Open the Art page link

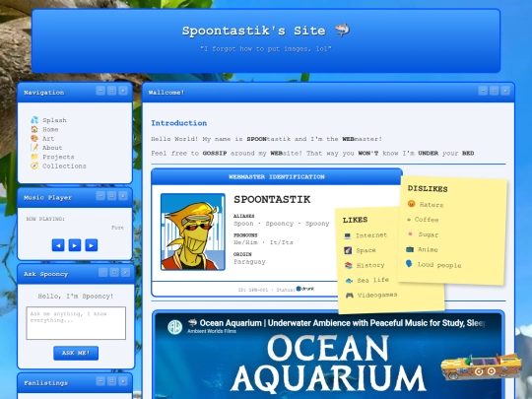[x=48, y=139]
